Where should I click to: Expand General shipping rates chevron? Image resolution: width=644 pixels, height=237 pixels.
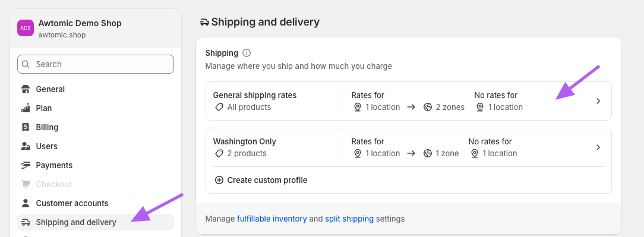[598, 101]
